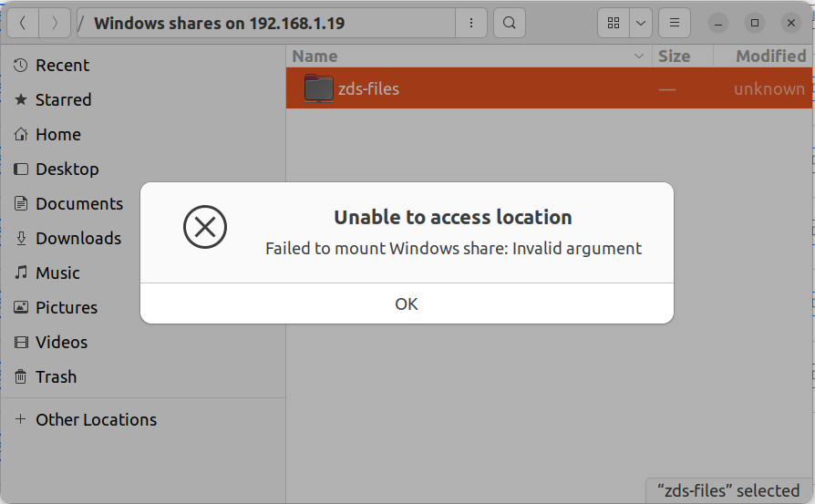
Task: Click OK in the error dialog
Action: pyautogui.click(x=407, y=303)
